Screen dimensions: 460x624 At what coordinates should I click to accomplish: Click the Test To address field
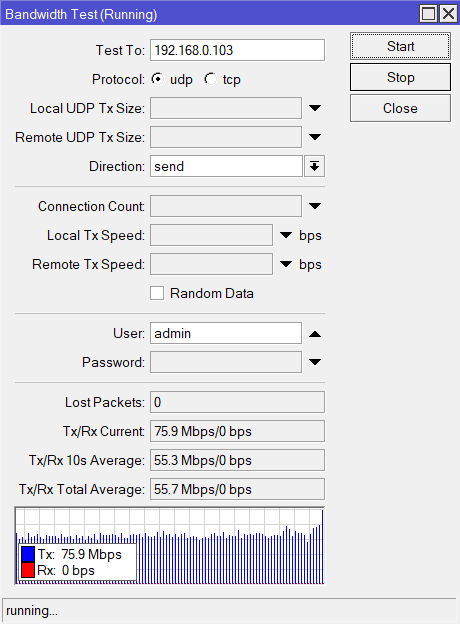237,50
